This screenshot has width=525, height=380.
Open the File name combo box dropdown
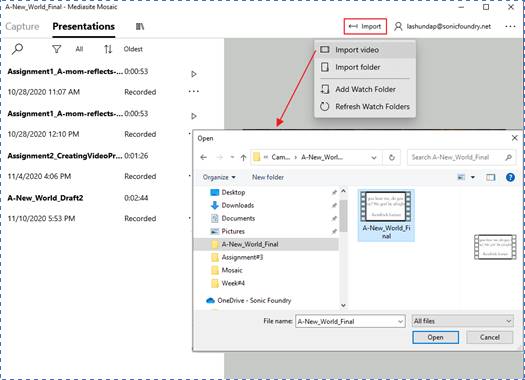point(400,321)
